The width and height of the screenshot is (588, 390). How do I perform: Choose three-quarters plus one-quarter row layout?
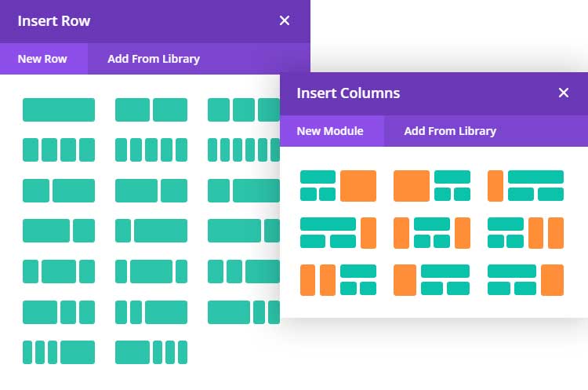(x=244, y=231)
